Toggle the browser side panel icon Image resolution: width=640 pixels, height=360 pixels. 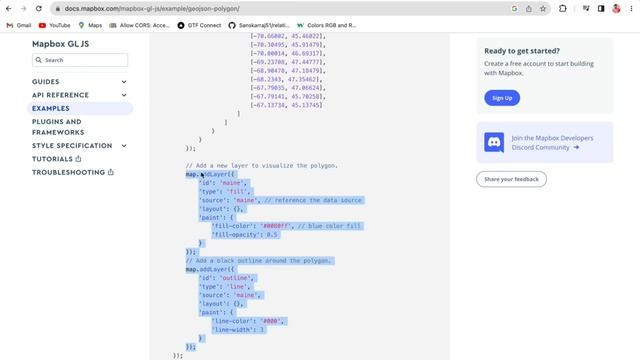[x=601, y=9]
